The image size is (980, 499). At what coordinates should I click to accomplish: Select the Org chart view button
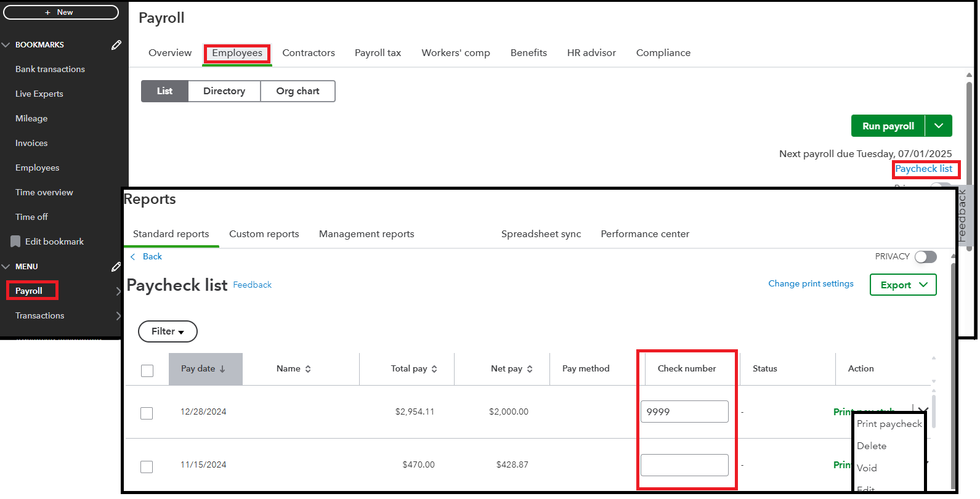[x=298, y=91]
